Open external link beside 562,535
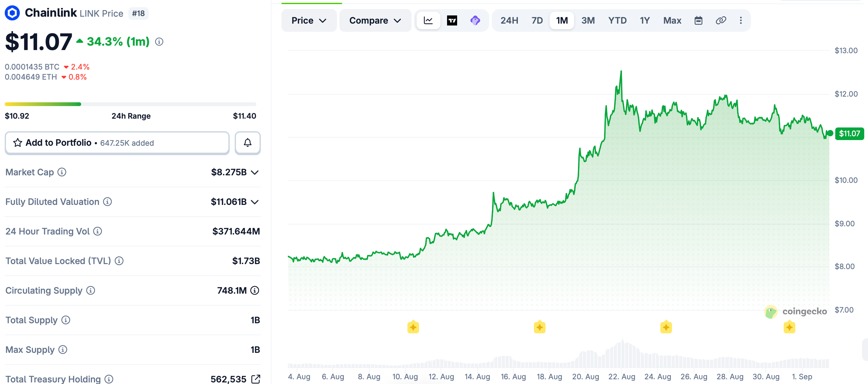The width and height of the screenshot is (868, 384). 256,379
